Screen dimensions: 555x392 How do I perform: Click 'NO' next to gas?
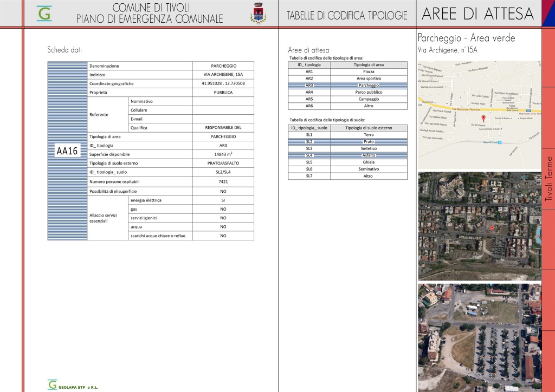[x=223, y=209]
